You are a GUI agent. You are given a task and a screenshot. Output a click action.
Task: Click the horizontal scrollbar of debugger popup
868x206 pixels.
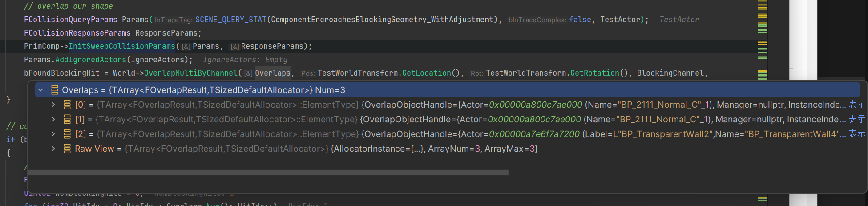268,173
